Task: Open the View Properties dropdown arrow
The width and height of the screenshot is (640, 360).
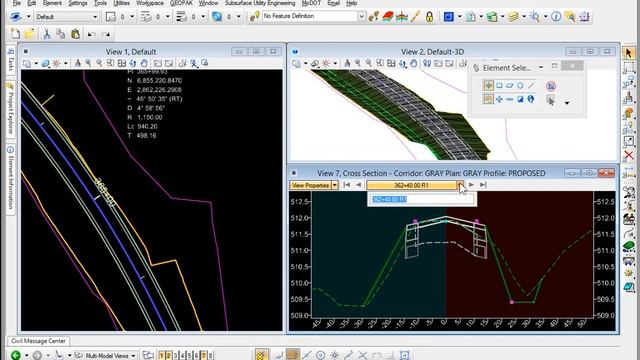Action: 334,185
